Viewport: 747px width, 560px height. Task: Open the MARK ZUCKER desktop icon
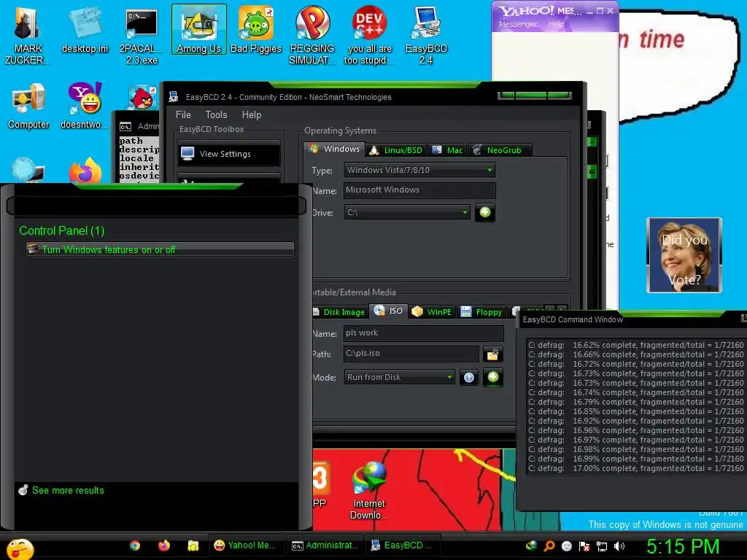click(x=28, y=36)
